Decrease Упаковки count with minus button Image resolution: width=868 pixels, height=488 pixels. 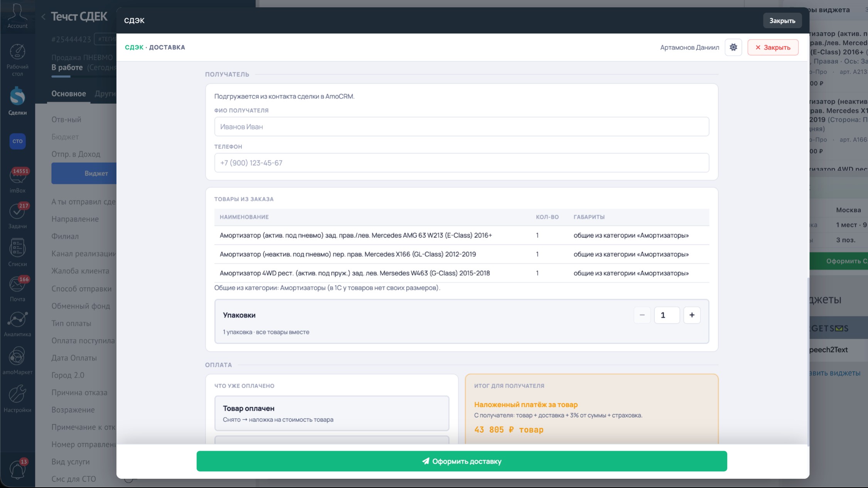point(642,315)
